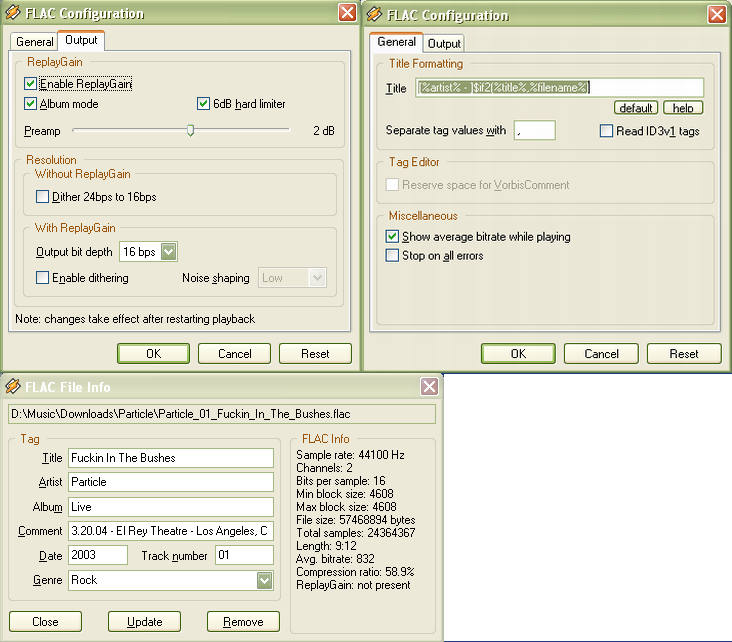
Task: Check the Enable dithering option
Action: 42,278
